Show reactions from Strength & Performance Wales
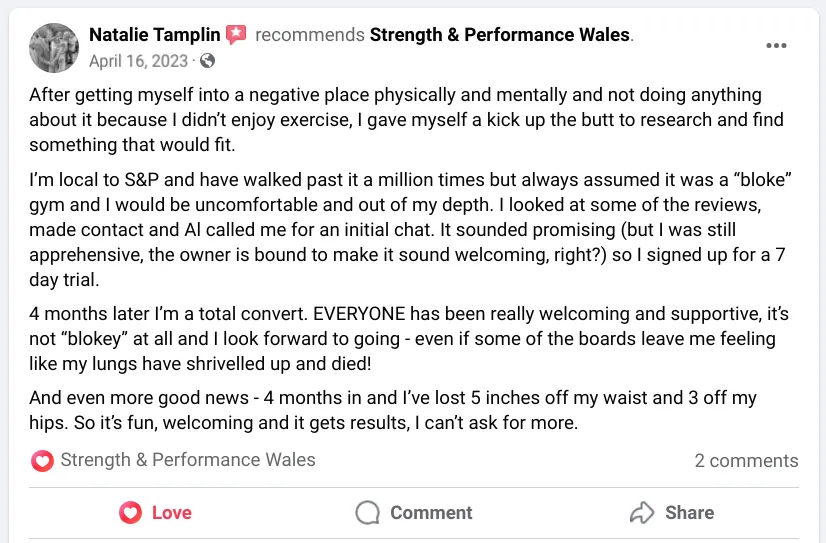Image resolution: width=826 pixels, height=543 pixels. click(x=187, y=460)
